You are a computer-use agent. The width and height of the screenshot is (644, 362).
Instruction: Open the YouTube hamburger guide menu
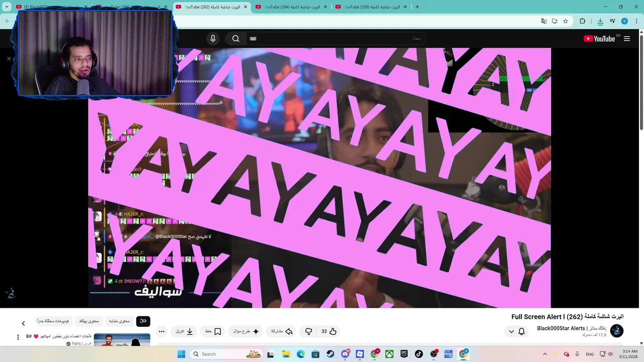[x=627, y=39]
